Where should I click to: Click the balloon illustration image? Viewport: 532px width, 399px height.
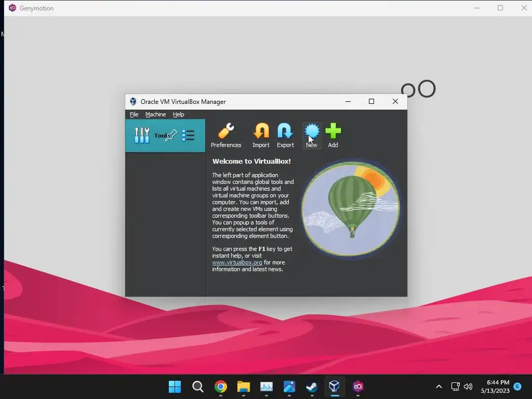pos(351,209)
